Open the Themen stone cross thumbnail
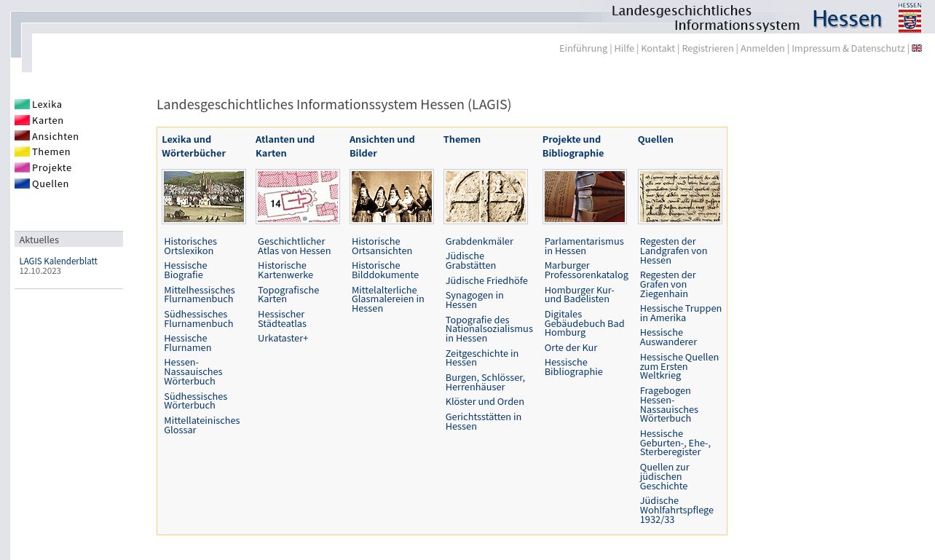935x560 pixels. 486,197
